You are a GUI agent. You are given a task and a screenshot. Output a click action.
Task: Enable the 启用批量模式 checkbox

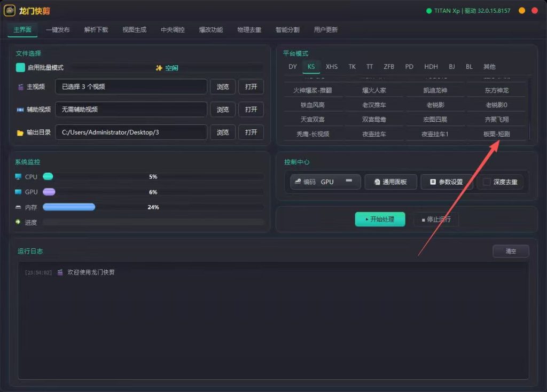tap(20, 68)
